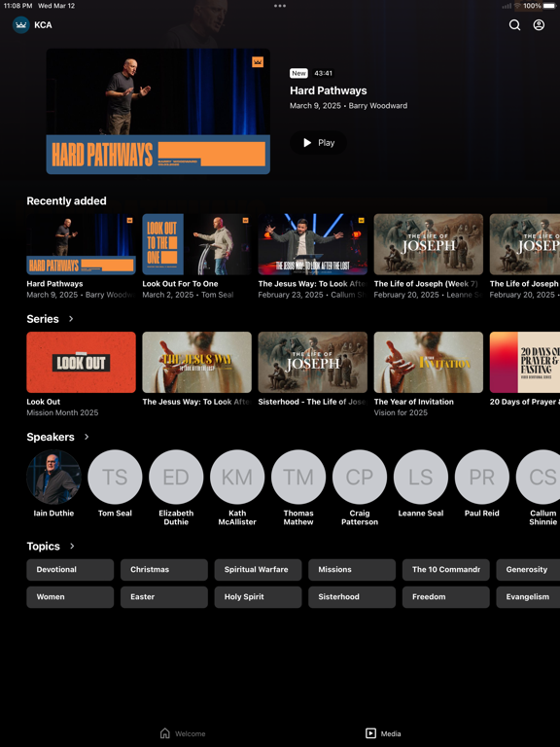Open 20 Days of Prayer & Fasting series
560x747 pixels.
click(525, 363)
